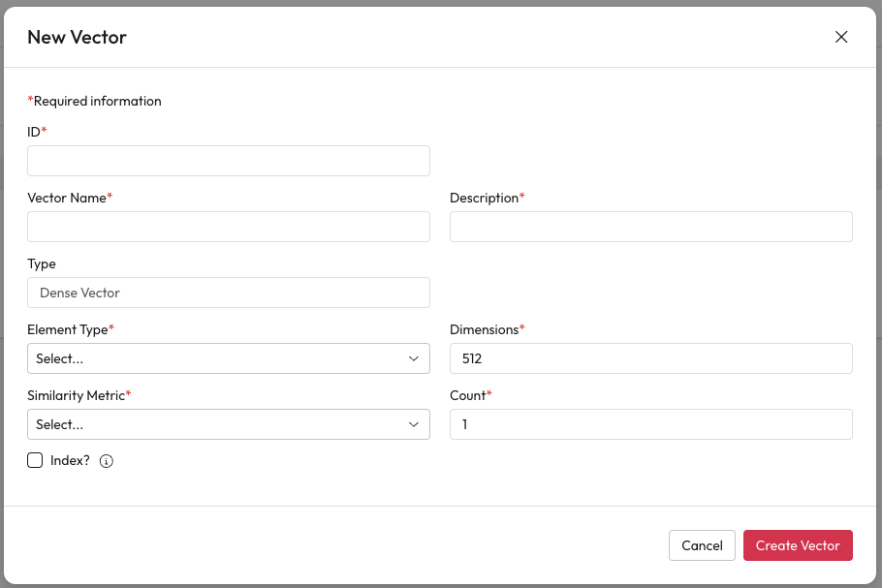
Task: Click the Type field showing Dense Vector
Action: (x=228, y=293)
